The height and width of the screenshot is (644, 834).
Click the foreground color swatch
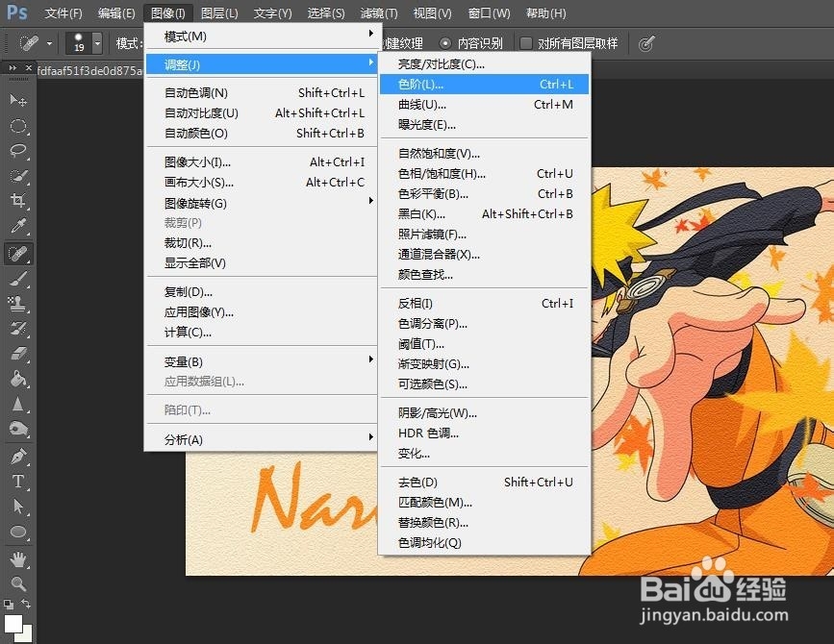13,623
